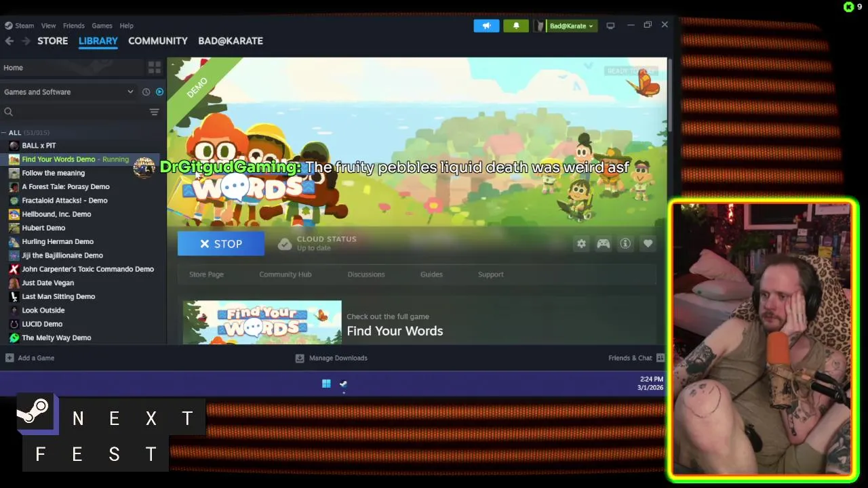Click the ready-to-play filter icon

point(159,92)
